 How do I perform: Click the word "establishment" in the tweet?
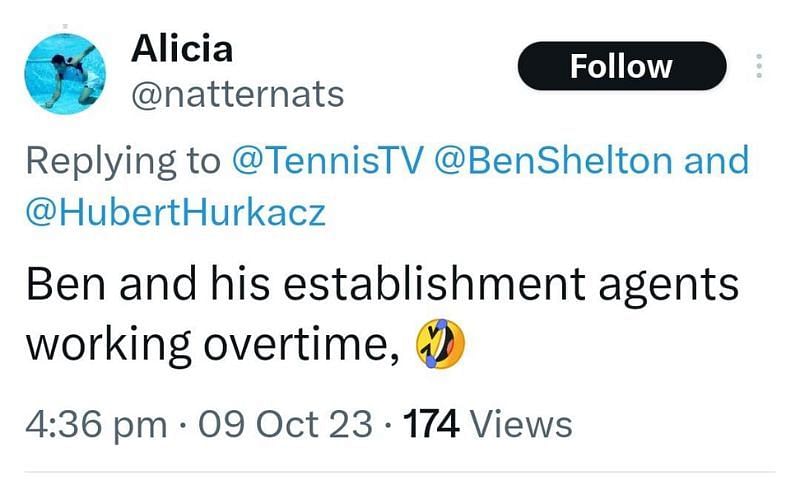point(434,284)
